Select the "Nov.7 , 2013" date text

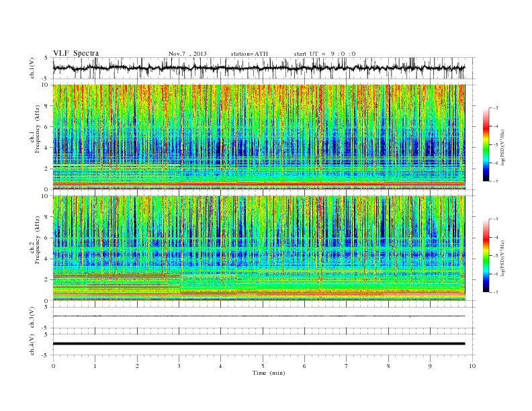click(187, 54)
